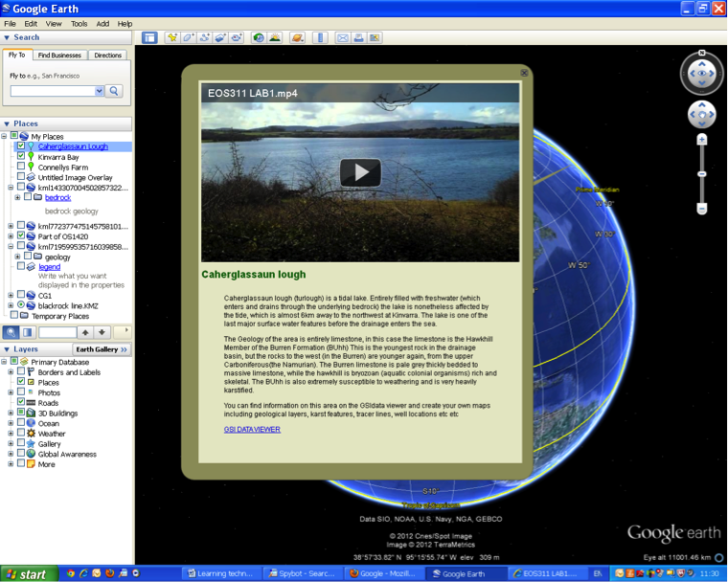728x582 pixels.
Task: Click the Print toolbar icon
Action: (359, 38)
